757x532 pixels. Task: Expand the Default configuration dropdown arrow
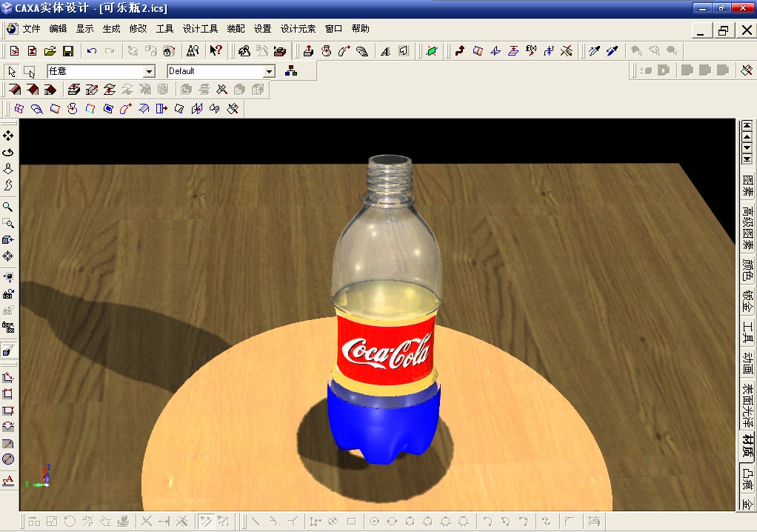pos(269,71)
